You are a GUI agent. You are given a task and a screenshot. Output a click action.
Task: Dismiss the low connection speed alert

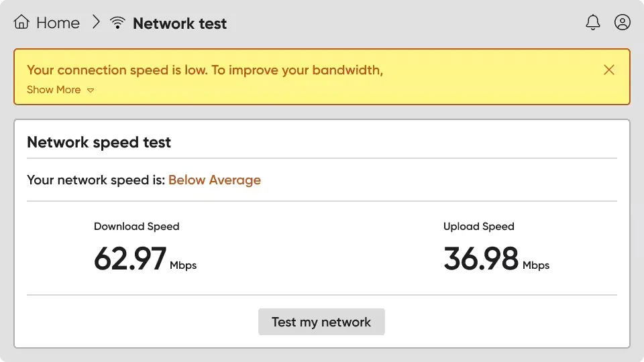(609, 70)
